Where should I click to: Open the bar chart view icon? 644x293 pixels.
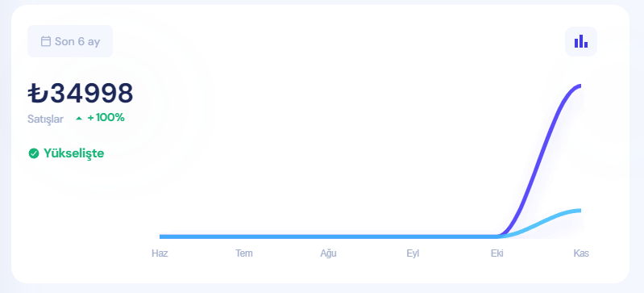point(581,41)
